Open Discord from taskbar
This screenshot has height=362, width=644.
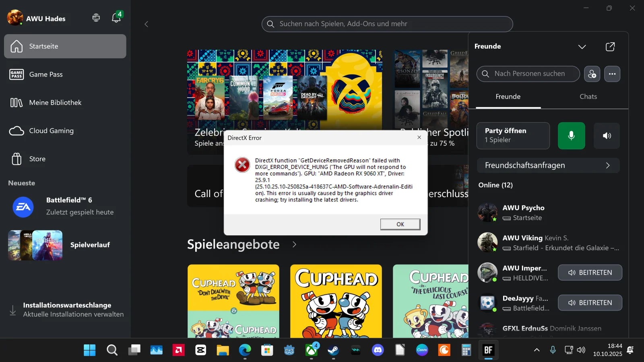(x=378, y=350)
